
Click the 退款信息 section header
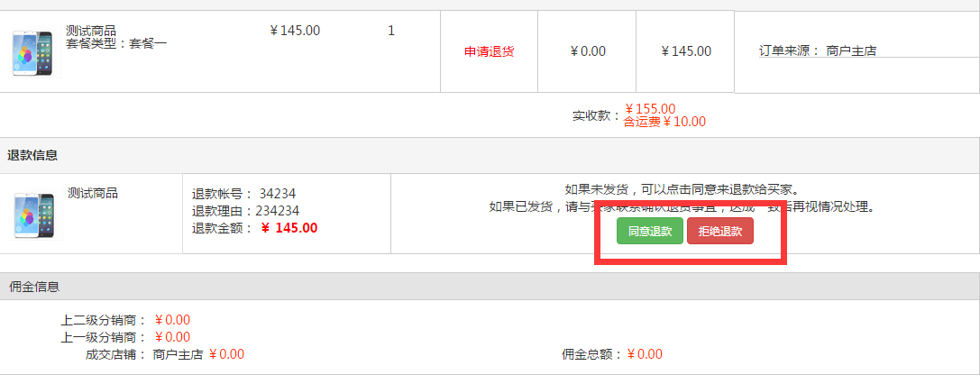32,155
